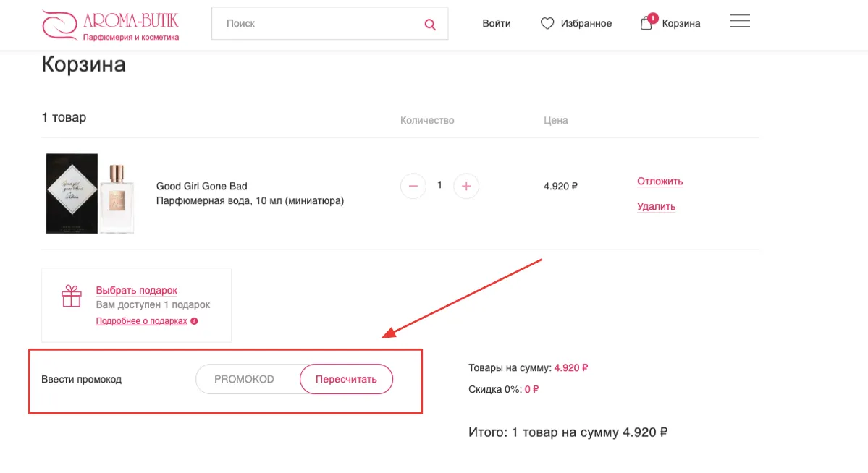Image resolution: width=868 pixels, height=473 pixels.
Task: Open cart via the bag icon
Action: [646, 23]
